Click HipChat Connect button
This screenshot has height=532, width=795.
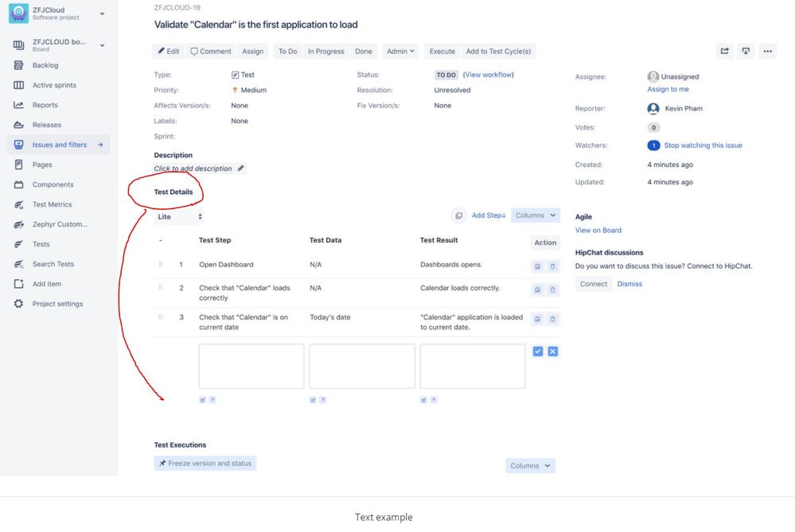[594, 284]
